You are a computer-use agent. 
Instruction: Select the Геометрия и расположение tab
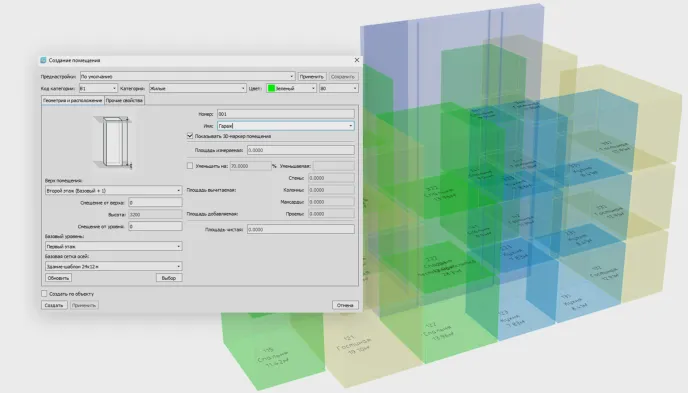(x=73, y=100)
